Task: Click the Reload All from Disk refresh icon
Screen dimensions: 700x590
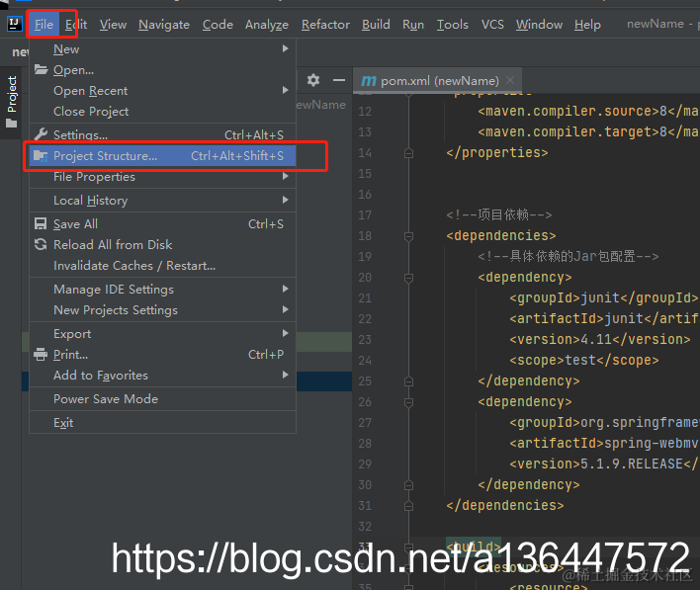Action: pos(41,244)
